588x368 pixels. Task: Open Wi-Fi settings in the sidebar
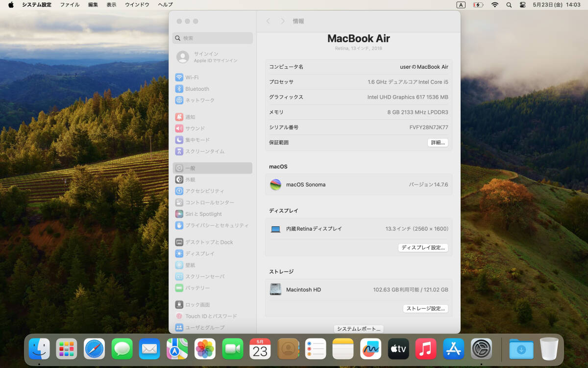[x=212, y=78]
